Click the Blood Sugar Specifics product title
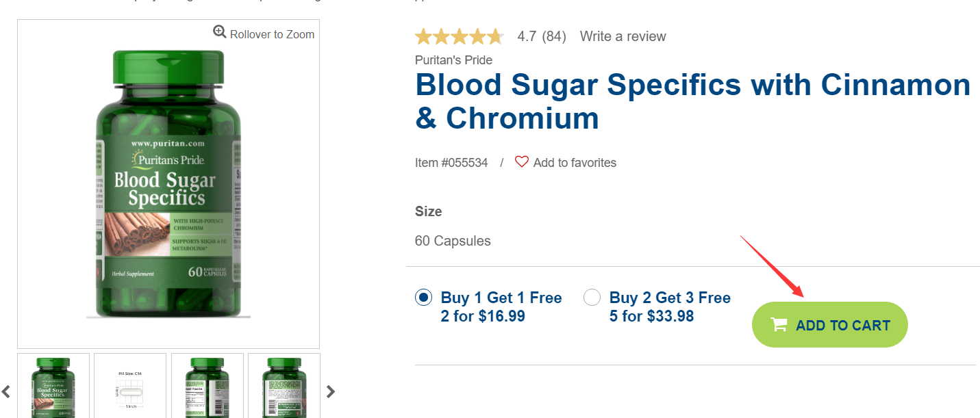Screen dimensions: 980x418 [x=692, y=101]
